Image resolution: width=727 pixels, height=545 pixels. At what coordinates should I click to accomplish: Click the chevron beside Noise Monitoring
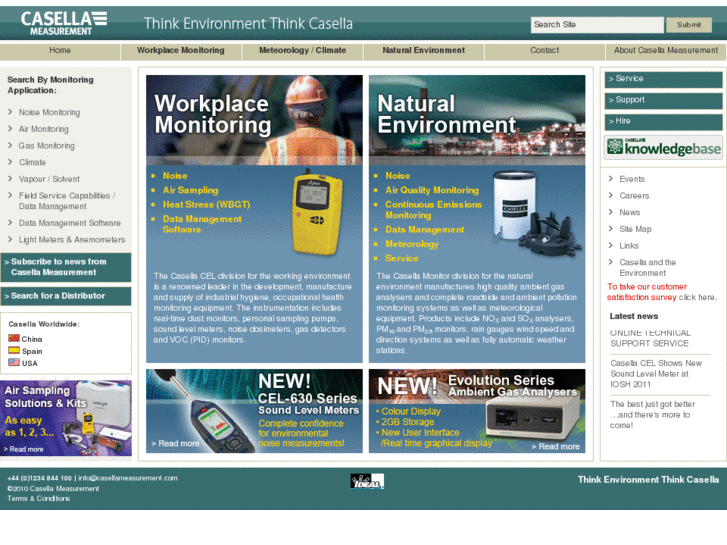[x=10, y=112]
